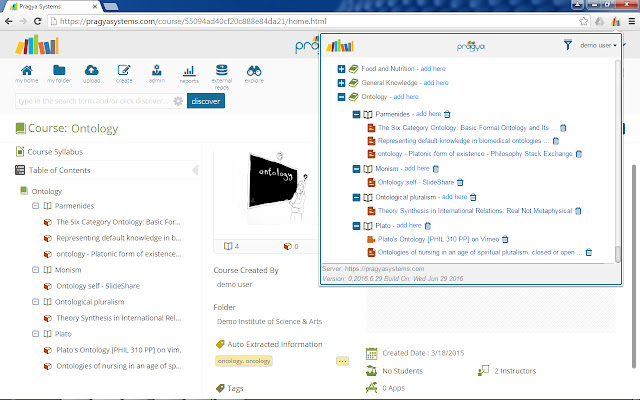Screen dimensions: 640x400
Task: Click the ellipsis button beside ontology tag
Action: pyautogui.click(x=342, y=361)
